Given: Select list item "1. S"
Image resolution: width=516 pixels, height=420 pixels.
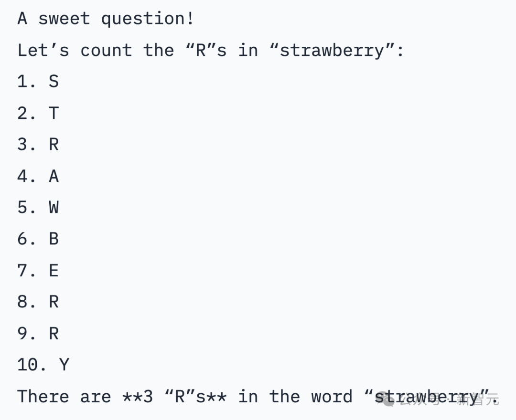Looking at the screenshot, I should tap(38, 82).
